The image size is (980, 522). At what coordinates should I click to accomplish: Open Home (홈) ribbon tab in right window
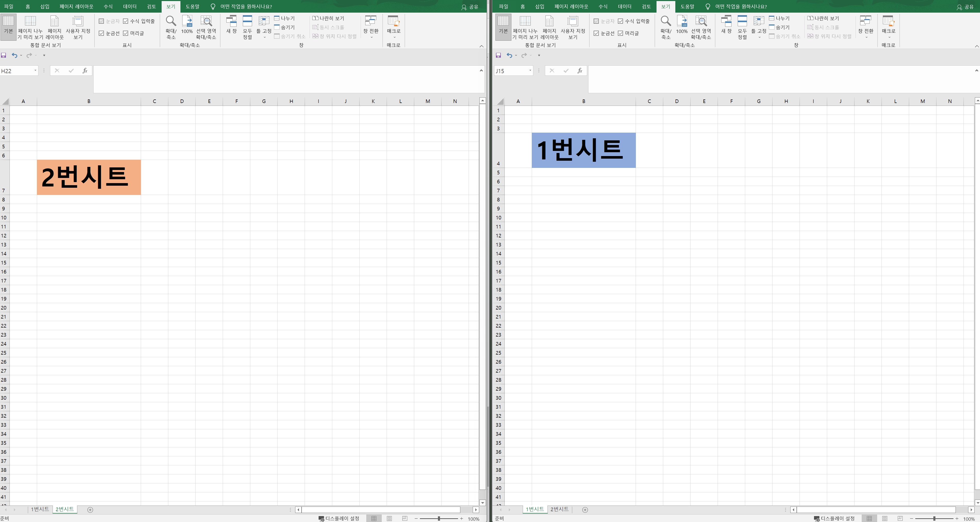tap(522, 6)
